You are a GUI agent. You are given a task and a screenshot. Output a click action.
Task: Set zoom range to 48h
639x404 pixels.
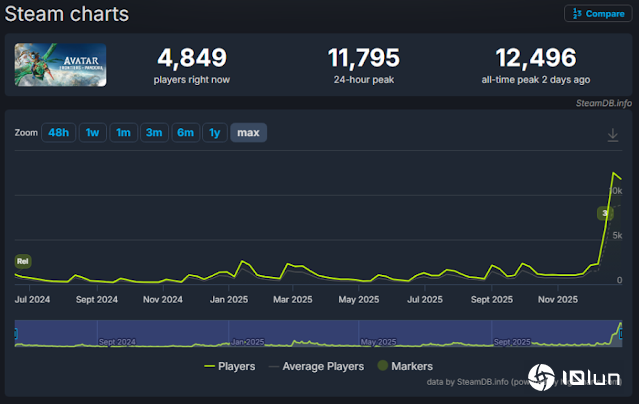[x=57, y=133]
